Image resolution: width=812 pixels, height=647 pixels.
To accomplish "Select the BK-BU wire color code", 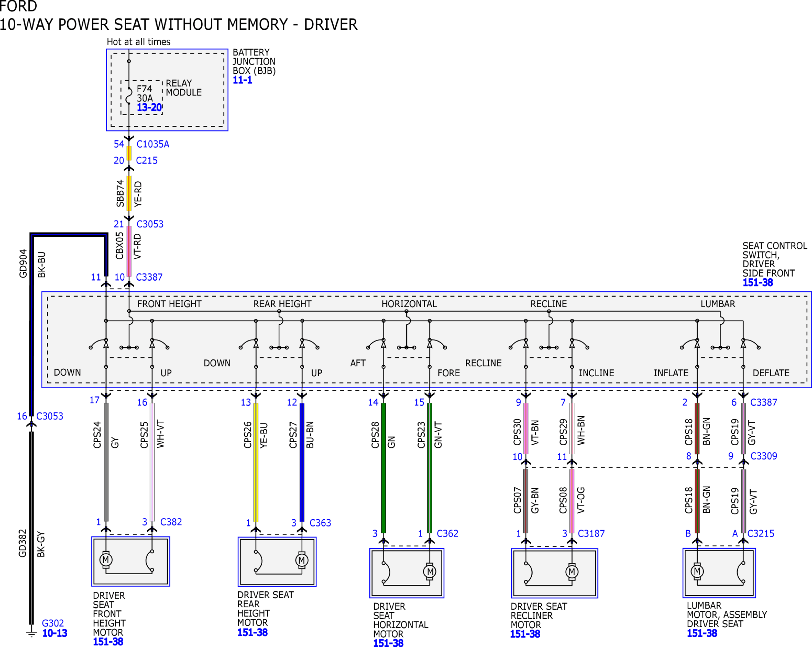I will (42, 265).
